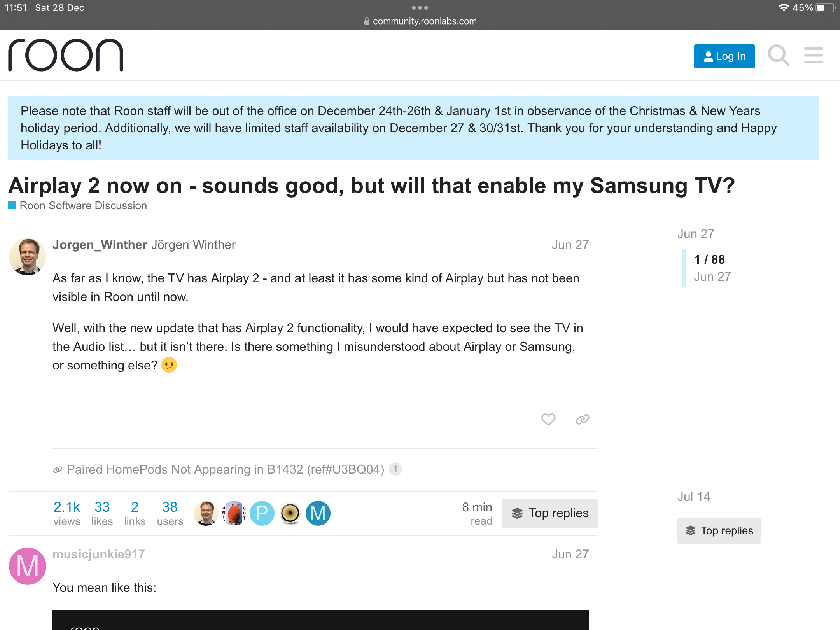Viewport: 840px width, 630px height.
Task: Show the 2.1k views statistic
Action: coord(66,513)
